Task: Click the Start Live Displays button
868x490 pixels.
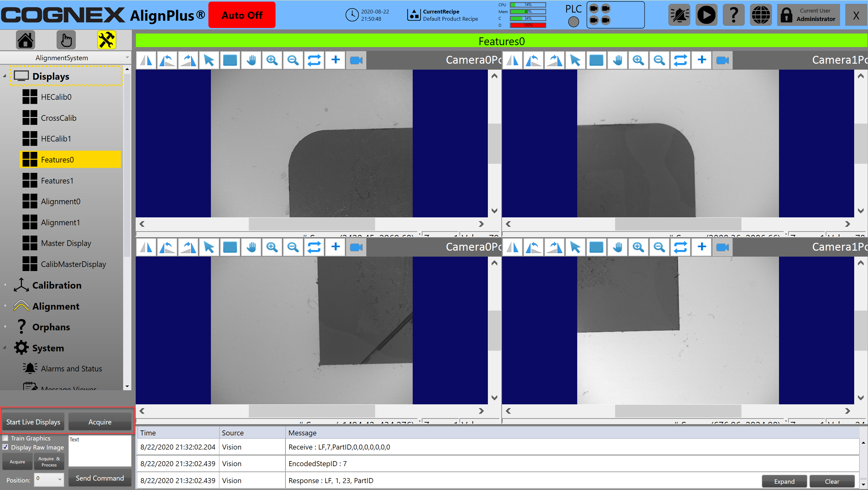Action: click(x=33, y=422)
